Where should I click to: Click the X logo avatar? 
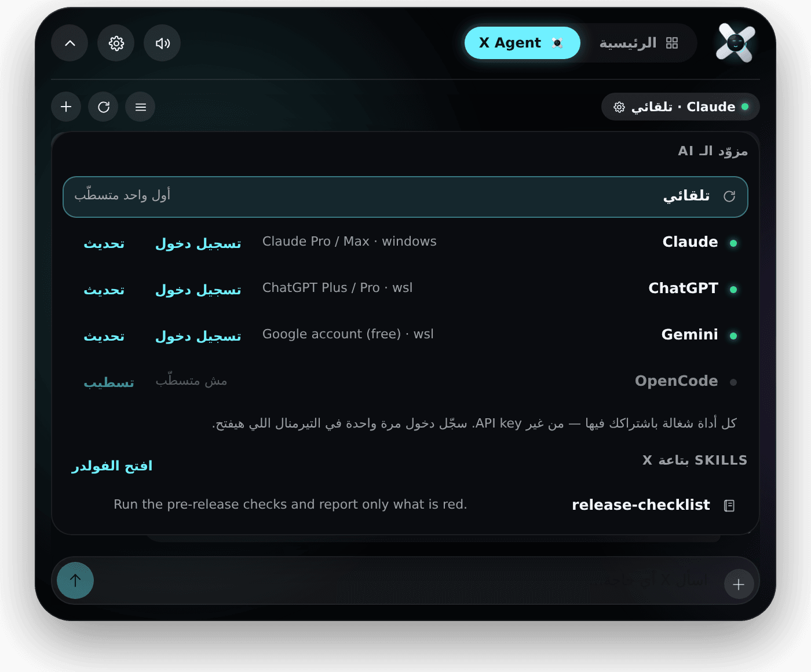pyautogui.click(x=735, y=42)
